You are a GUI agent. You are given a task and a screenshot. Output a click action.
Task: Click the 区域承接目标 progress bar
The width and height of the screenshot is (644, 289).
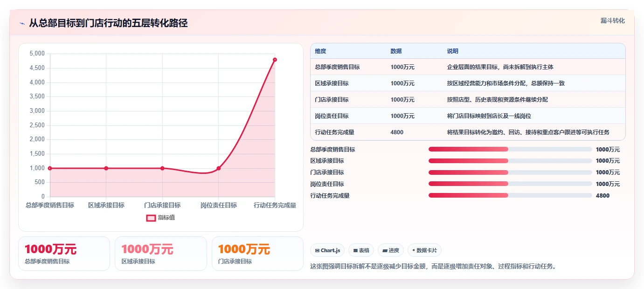510,161
